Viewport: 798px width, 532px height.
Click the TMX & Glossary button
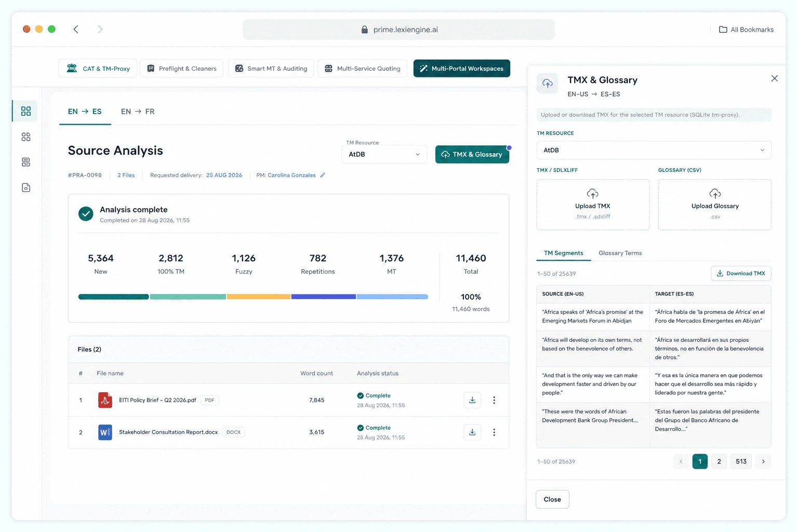[472, 154]
